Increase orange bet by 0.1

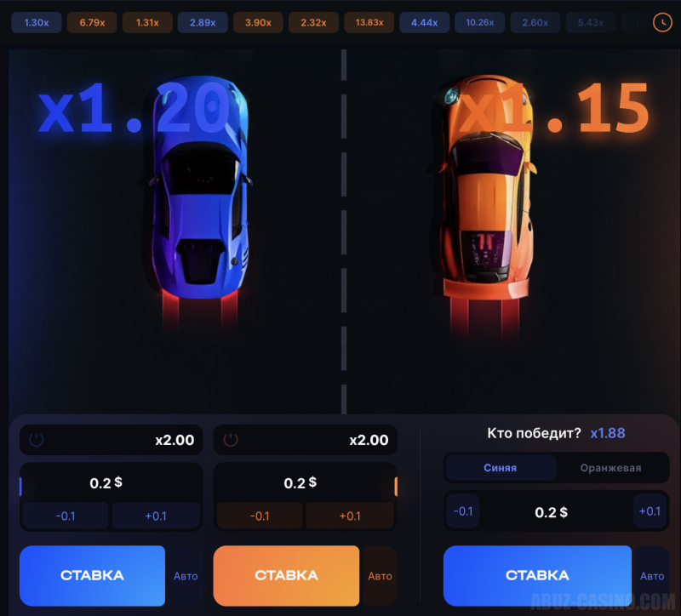[x=350, y=516]
